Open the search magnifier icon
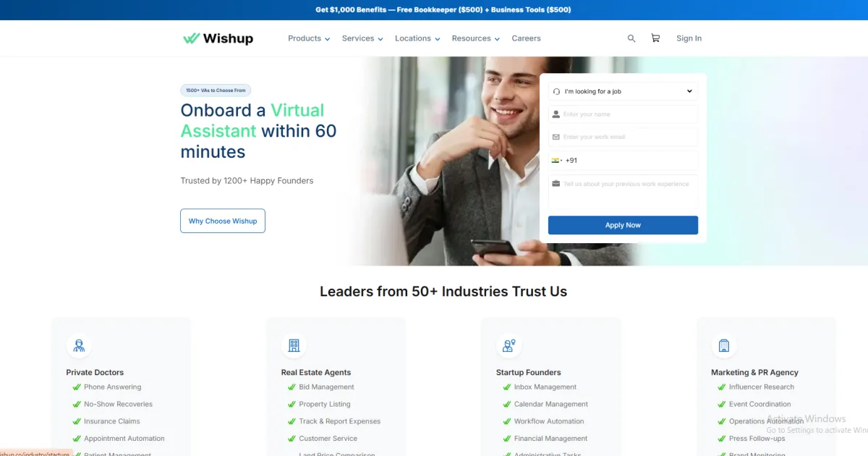The height and width of the screenshot is (456, 868). [x=631, y=38]
